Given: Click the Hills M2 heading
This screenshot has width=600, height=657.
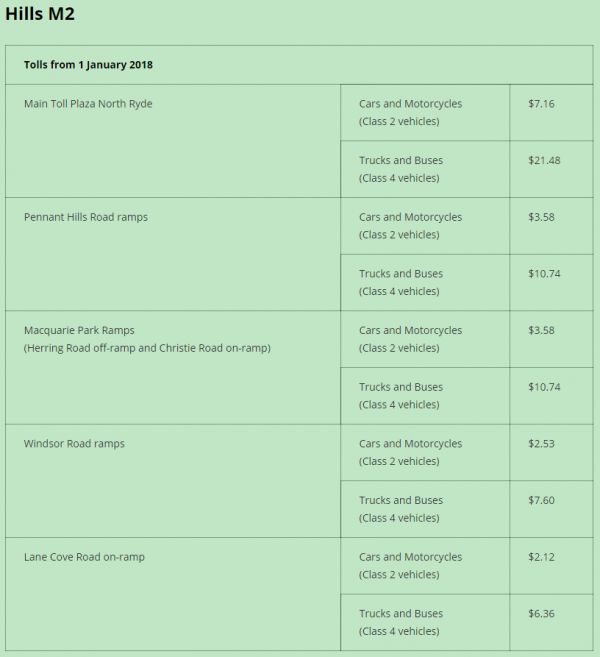Looking at the screenshot, I should [x=39, y=14].
